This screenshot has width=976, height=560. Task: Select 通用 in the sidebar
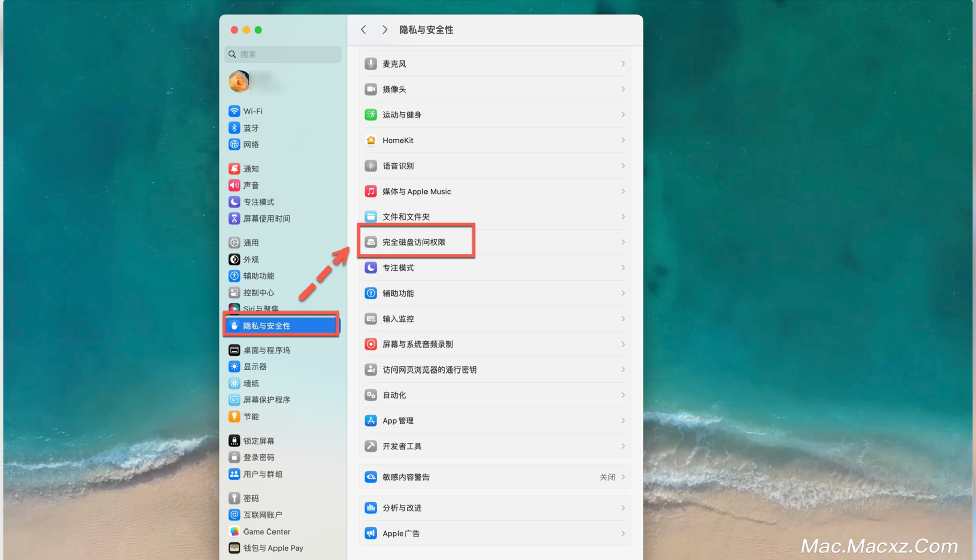click(x=251, y=243)
